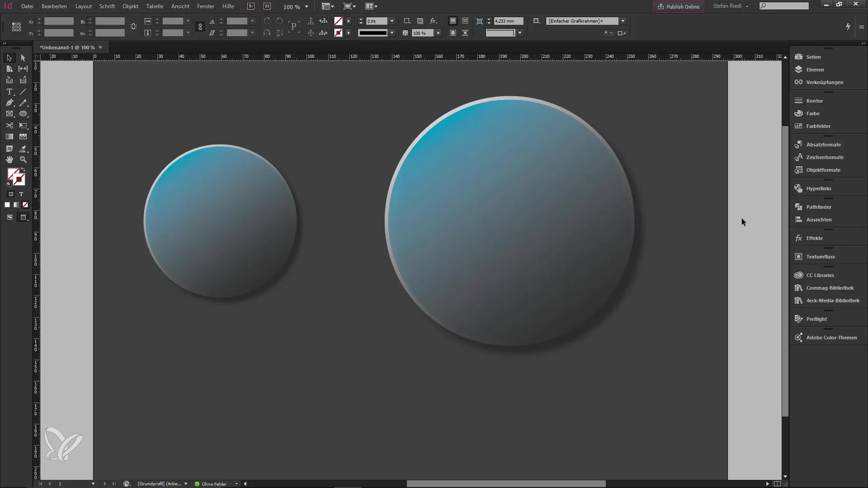Select the Line tool
The width and height of the screenshot is (868, 488).
23,92
